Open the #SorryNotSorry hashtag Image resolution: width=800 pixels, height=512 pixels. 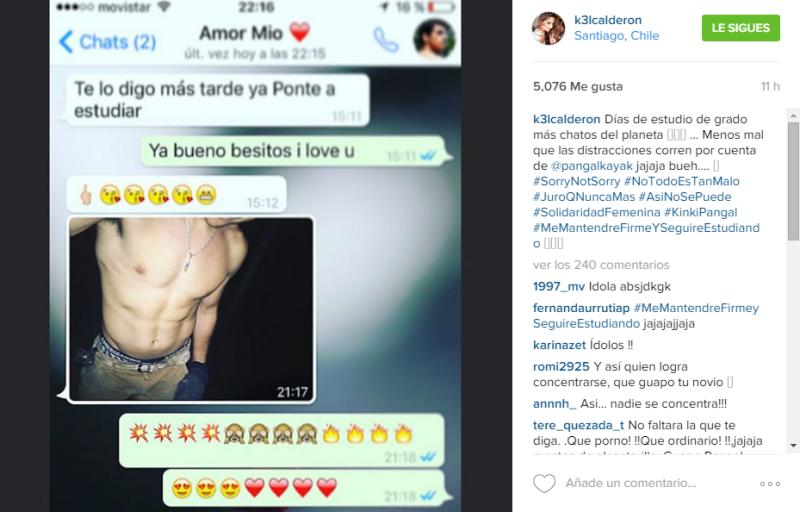(577, 182)
